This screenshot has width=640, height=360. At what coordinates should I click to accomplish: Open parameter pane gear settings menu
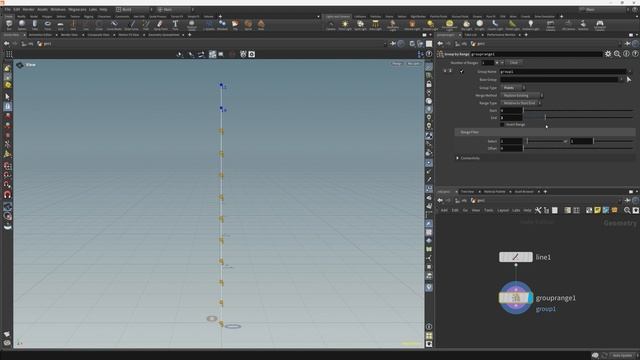point(608,54)
